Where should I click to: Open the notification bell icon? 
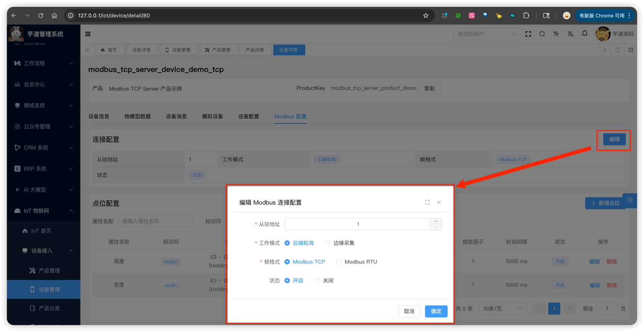point(584,34)
